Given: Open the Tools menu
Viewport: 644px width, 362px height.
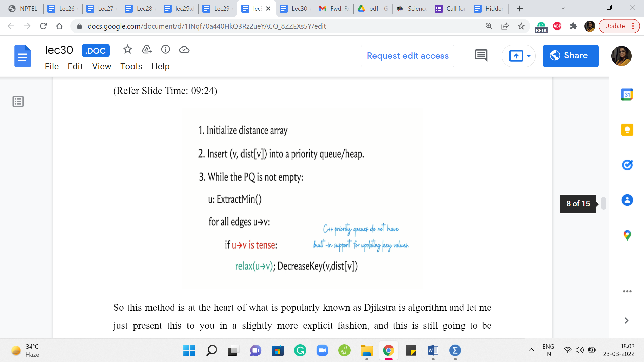Looking at the screenshot, I should click(x=131, y=66).
